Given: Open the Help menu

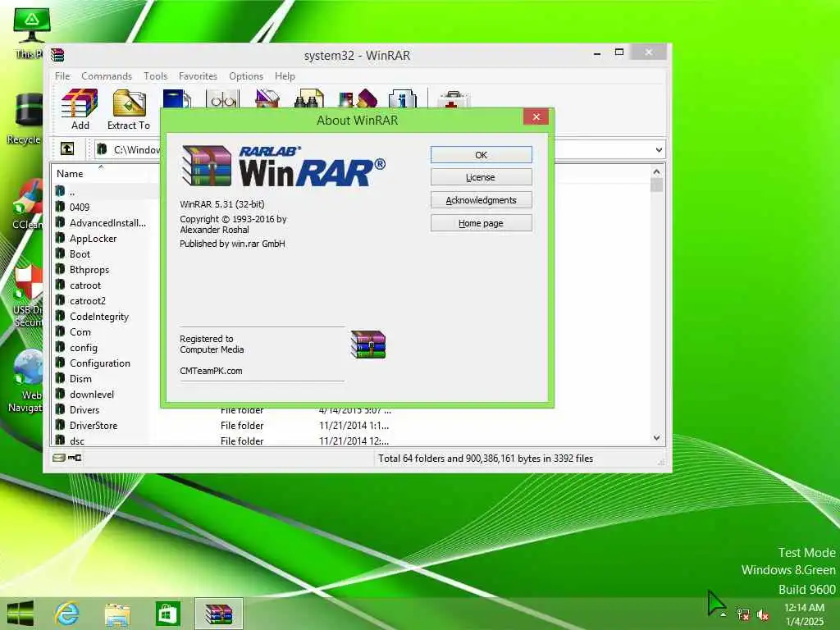Looking at the screenshot, I should (285, 76).
